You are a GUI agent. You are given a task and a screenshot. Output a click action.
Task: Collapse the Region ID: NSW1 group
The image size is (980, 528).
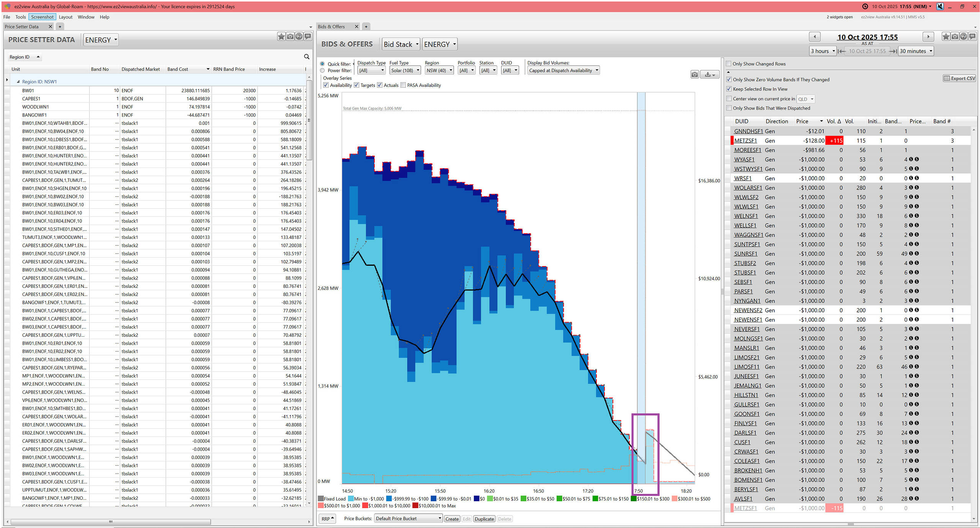click(18, 82)
